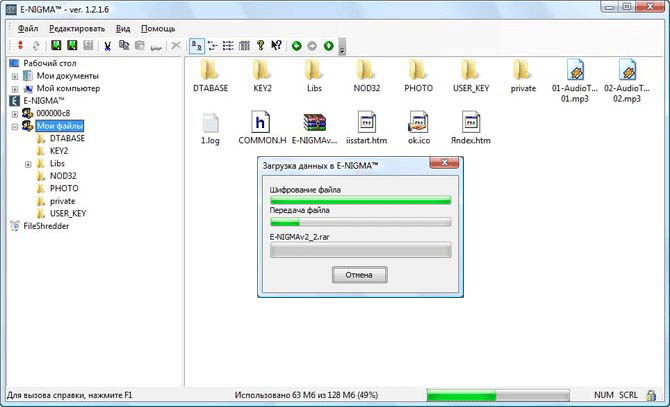Select private folder in the tree

point(62,201)
